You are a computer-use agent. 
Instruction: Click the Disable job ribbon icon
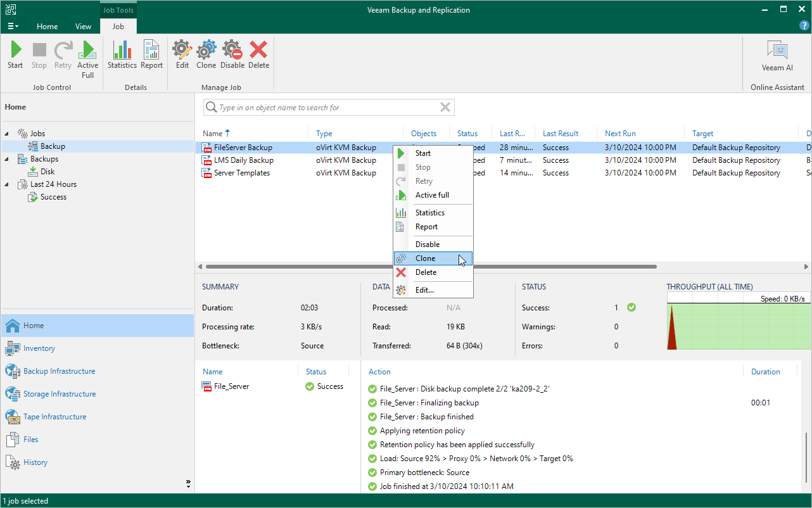tap(232, 55)
